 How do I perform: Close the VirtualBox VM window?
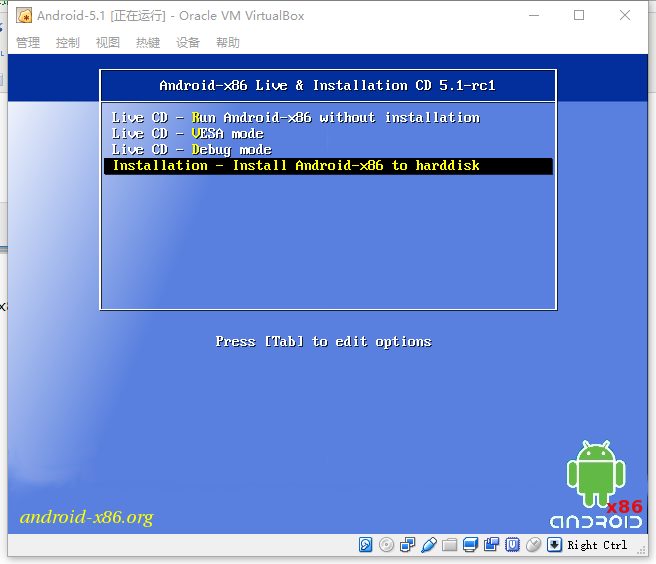[625, 15]
